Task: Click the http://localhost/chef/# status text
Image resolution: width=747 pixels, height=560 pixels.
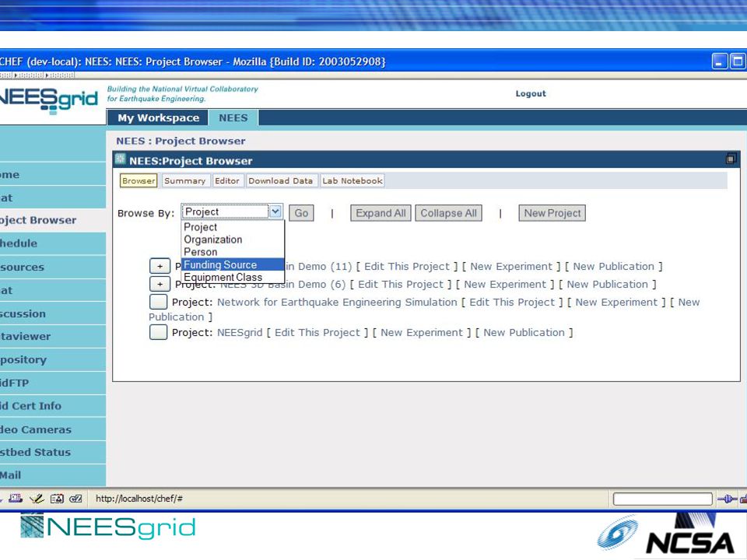Action: click(139, 499)
